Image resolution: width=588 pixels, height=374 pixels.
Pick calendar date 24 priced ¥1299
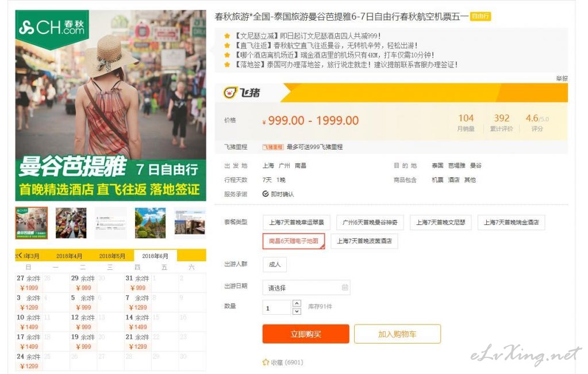point(29,361)
